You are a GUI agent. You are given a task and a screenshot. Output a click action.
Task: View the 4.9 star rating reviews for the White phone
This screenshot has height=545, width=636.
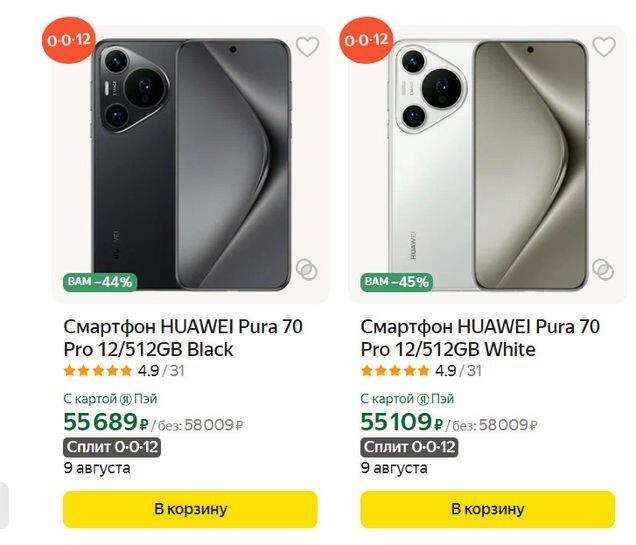pos(421,371)
